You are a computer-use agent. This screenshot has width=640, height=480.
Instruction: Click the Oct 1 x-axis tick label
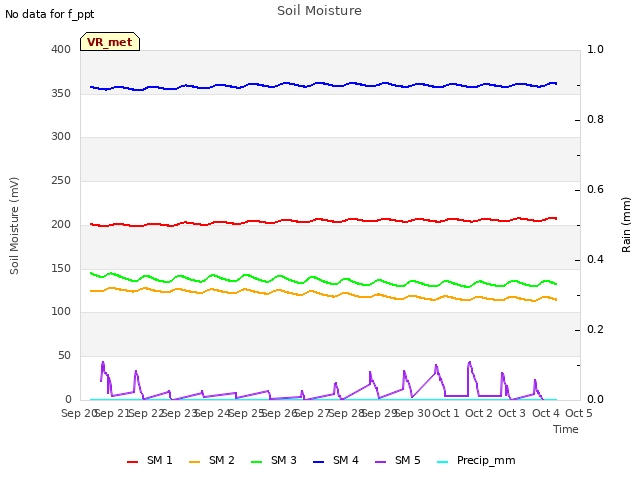pos(446,413)
